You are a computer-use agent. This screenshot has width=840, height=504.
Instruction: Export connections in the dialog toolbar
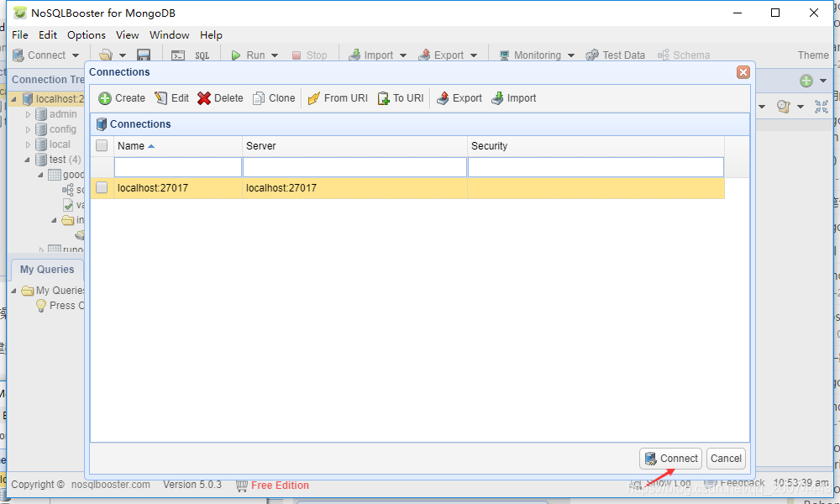point(459,98)
